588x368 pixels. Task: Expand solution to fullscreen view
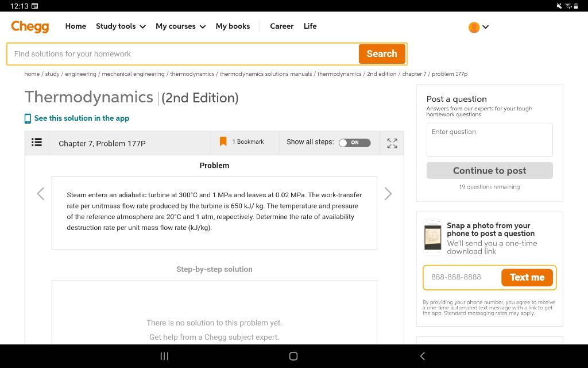[392, 143]
